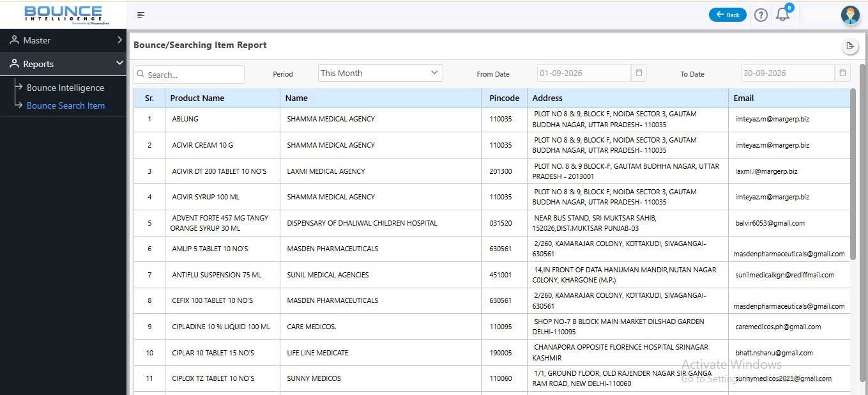Screen dimensions: 868x395
Task: Click the Master person icon in sidebar
Action: point(14,40)
